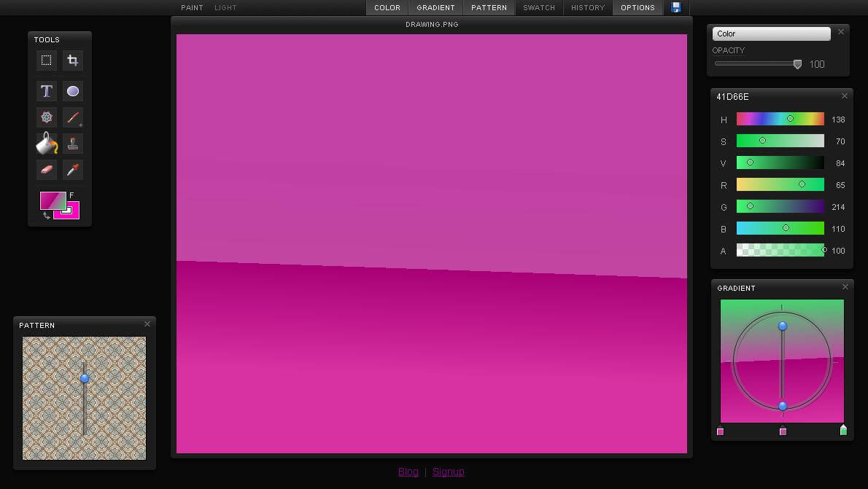The width and height of the screenshot is (868, 489).
Task: Select the Text tool
Action: coord(46,90)
